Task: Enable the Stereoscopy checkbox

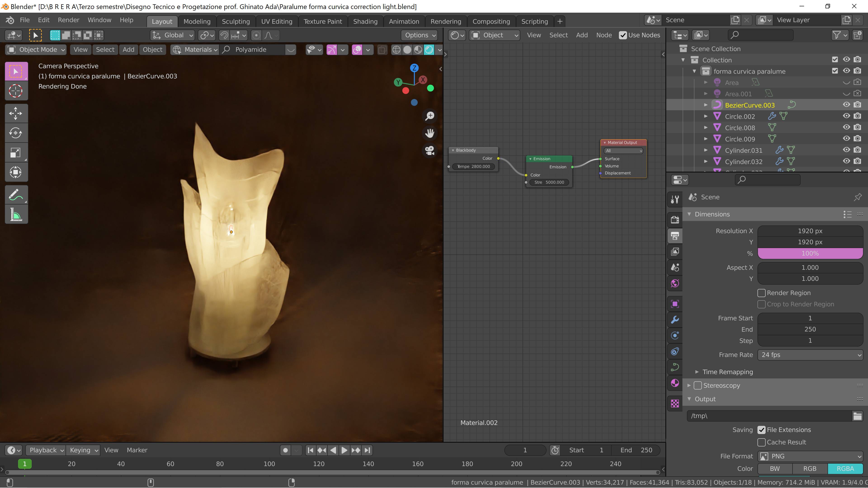Action: click(698, 385)
